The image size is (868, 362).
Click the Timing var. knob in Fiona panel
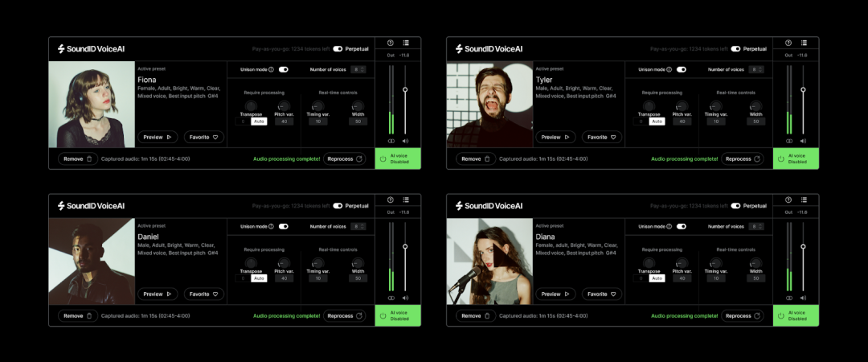317,106
